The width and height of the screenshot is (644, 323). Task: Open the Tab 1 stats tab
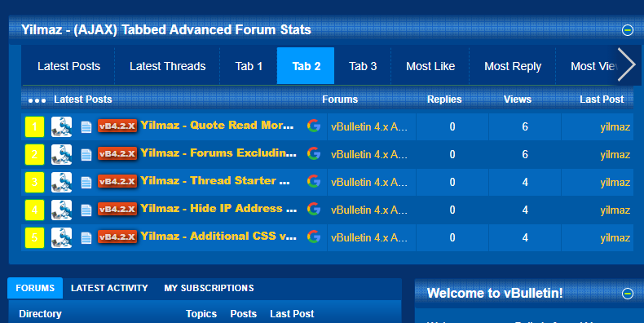[249, 66]
